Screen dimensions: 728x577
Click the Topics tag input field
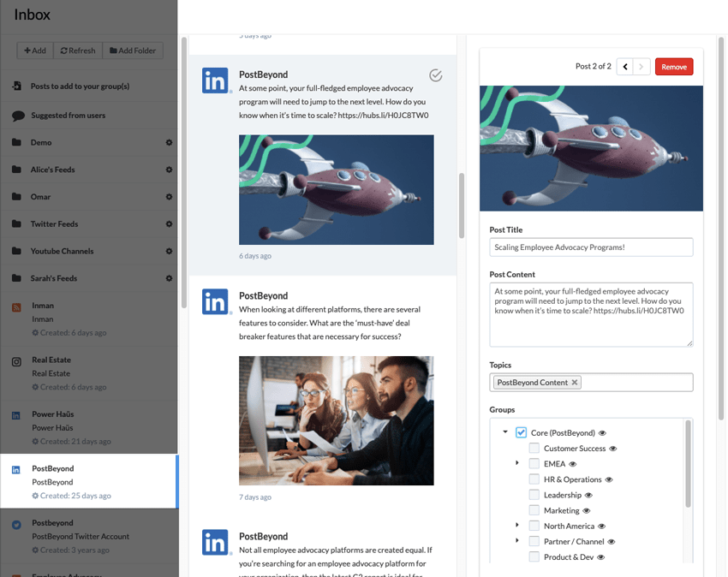[591, 382]
